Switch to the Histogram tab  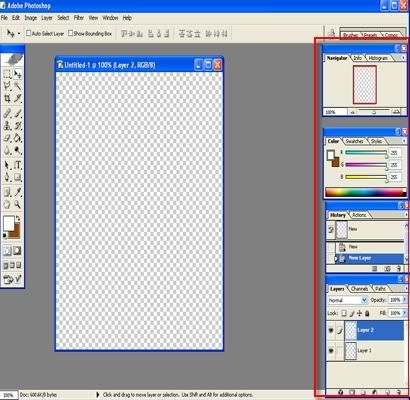[x=378, y=58]
